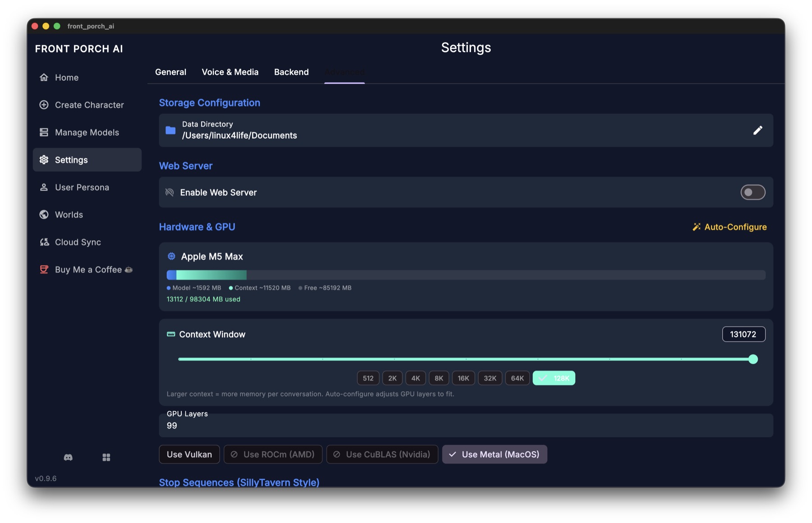Set context preset to 2K
Viewport: 812px width, 523px height.
pyautogui.click(x=392, y=378)
